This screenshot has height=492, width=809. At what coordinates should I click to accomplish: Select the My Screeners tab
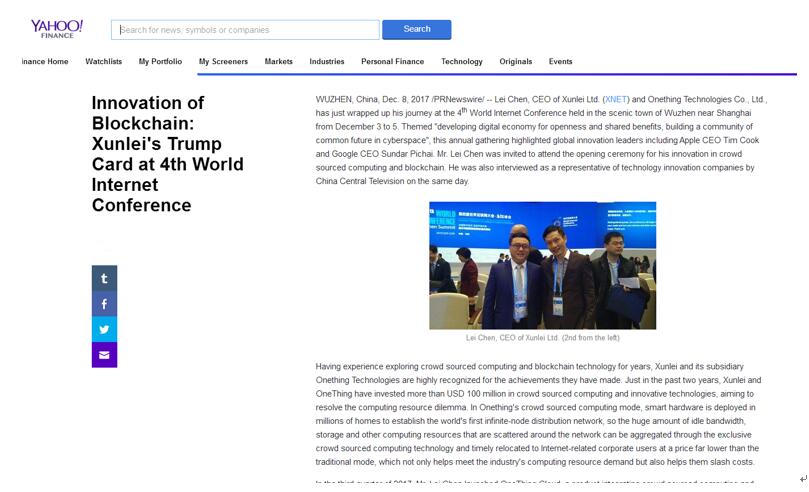click(223, 62)
